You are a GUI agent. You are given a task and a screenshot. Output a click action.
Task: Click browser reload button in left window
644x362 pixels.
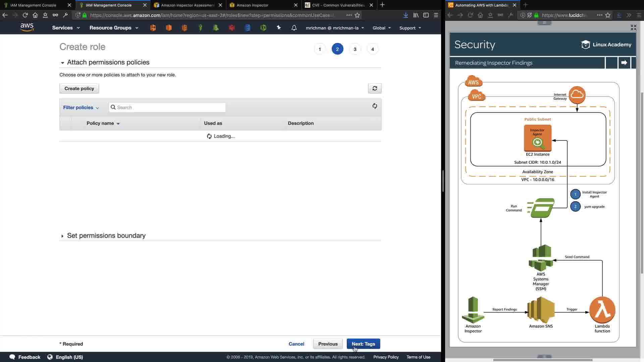point(25,15)
